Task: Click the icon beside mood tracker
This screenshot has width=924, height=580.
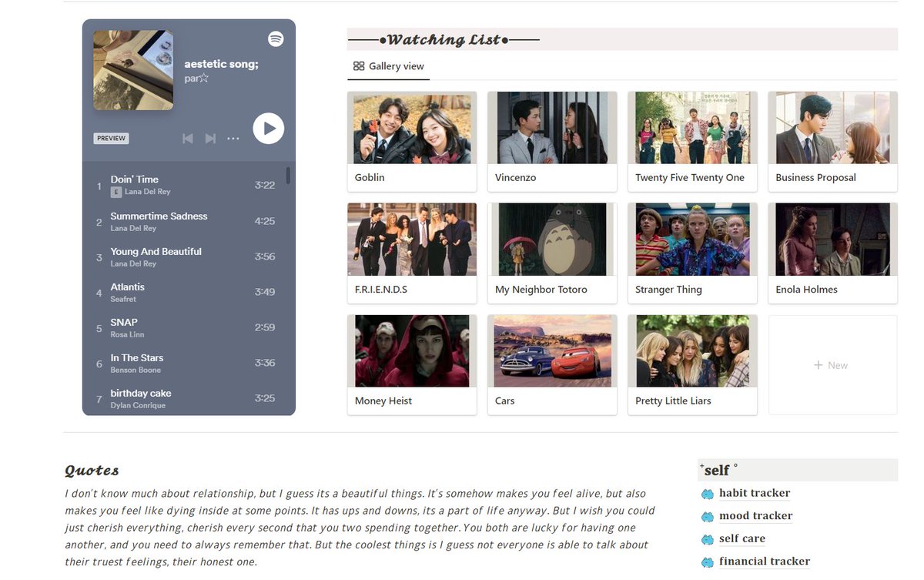Action: tap(708, 517)
